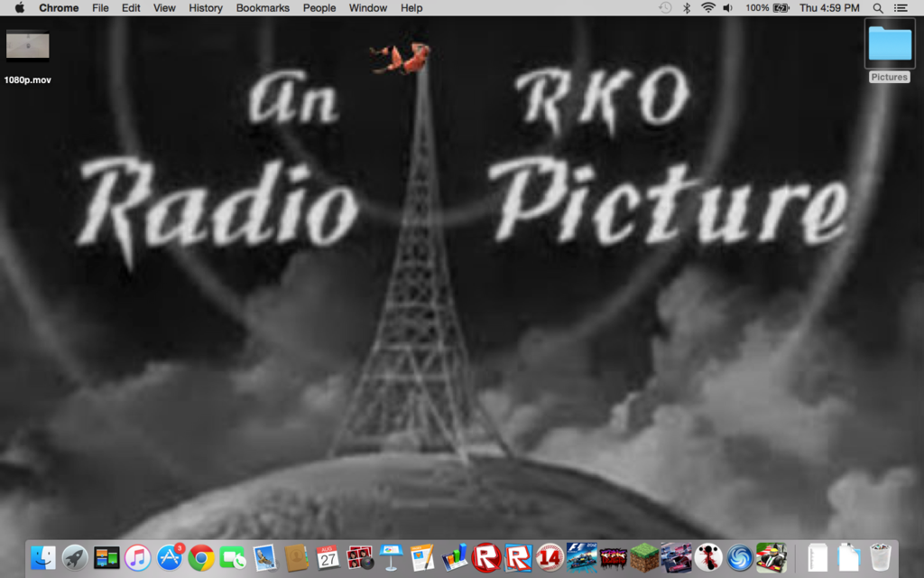924x578 pixels.
Task: Launch iTunes from the dock
Action: coord(138,557)
